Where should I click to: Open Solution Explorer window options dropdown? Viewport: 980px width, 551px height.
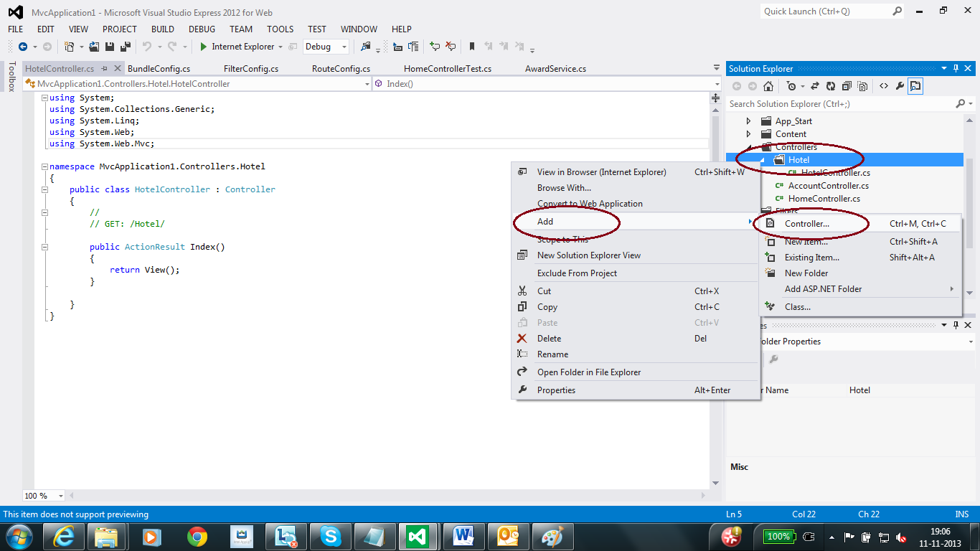[944, 69]
